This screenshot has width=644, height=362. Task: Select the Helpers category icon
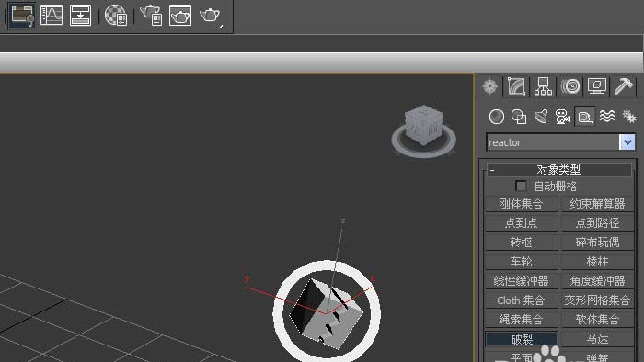click(x=585, y=117)
